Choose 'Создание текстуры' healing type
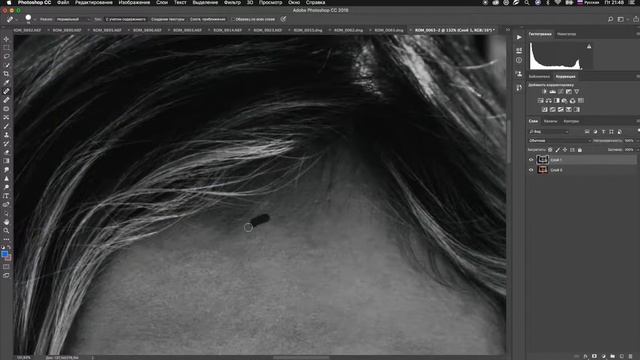Screen dimensions: 640x360 point(167,19)
